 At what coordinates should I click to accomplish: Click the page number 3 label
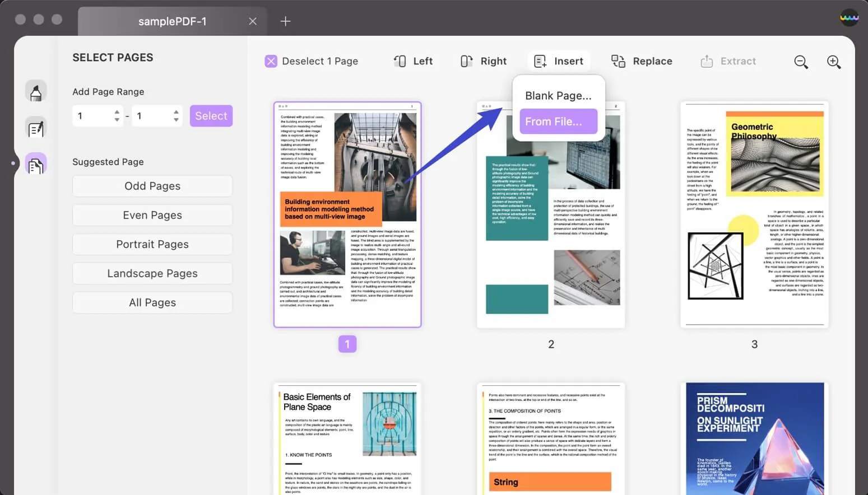[x=754, y=344]
